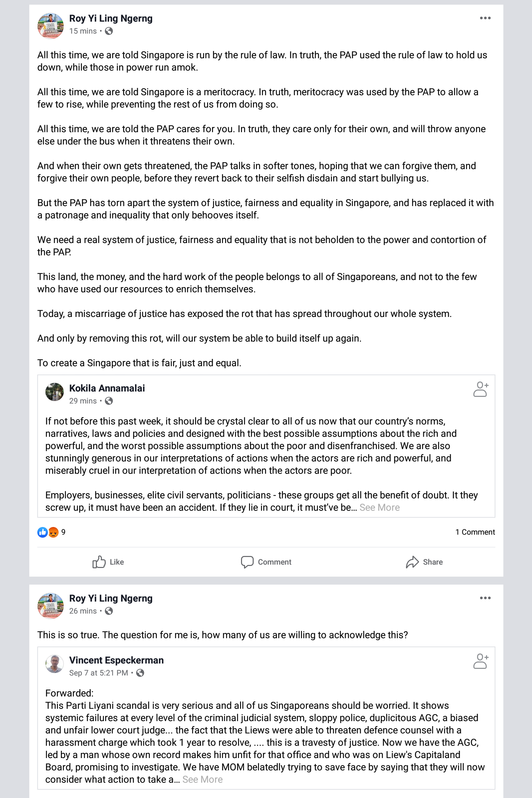Screen dimensions: 532x798
Task: Click Roy Yi Ling Ngerng's avatar on top post
Action: (50, 26)
